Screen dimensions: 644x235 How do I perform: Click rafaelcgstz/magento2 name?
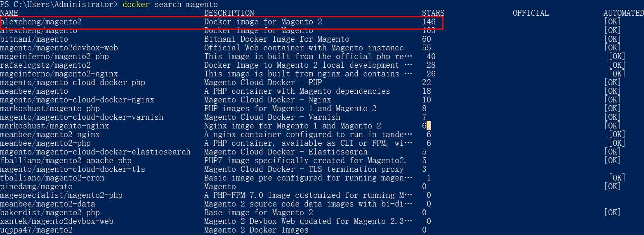pos(45,65)
